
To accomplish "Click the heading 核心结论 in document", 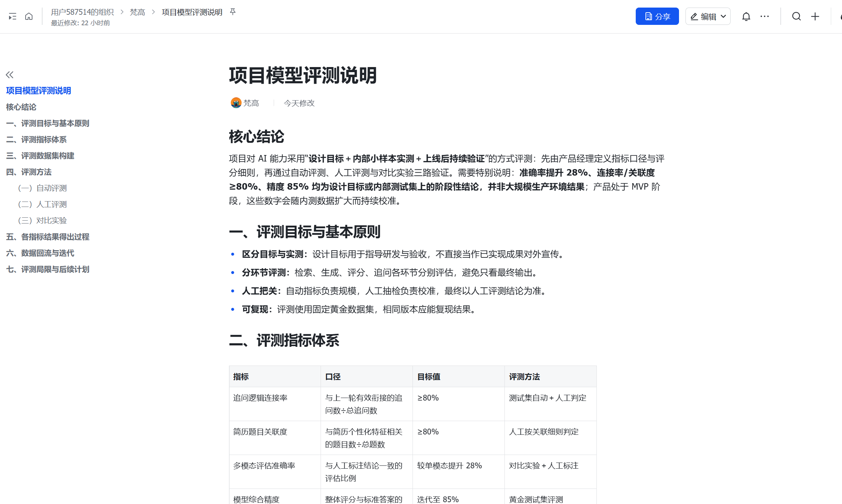I will coord(257,137).
